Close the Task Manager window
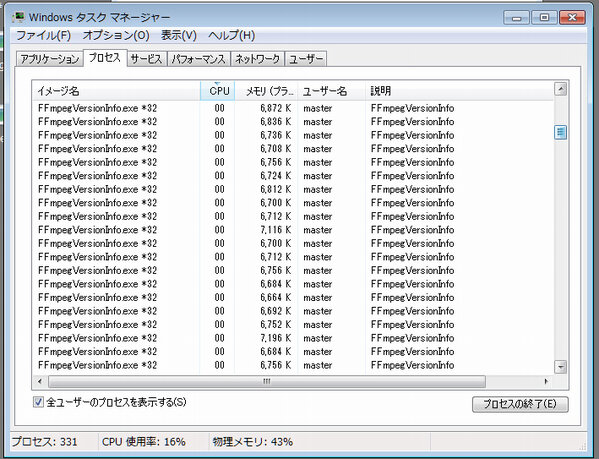This screenshot has width=599, height=459. point(572,18)
